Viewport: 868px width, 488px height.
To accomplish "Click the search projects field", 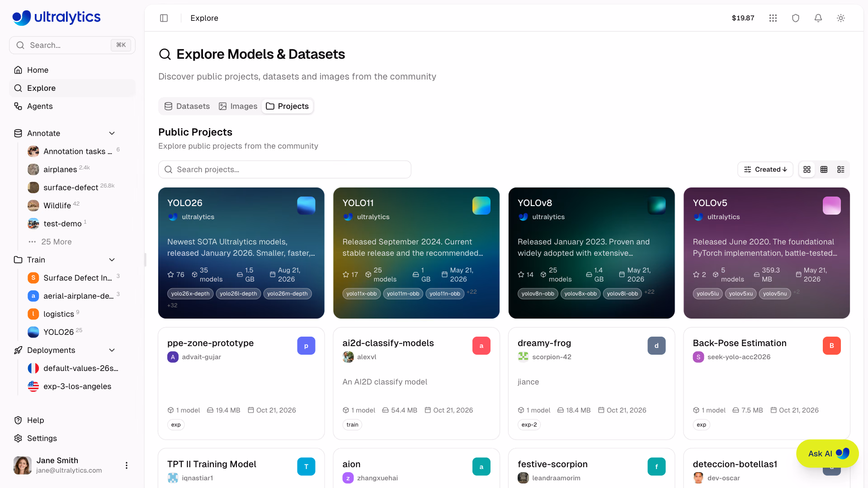I will (x=285, y=169).
